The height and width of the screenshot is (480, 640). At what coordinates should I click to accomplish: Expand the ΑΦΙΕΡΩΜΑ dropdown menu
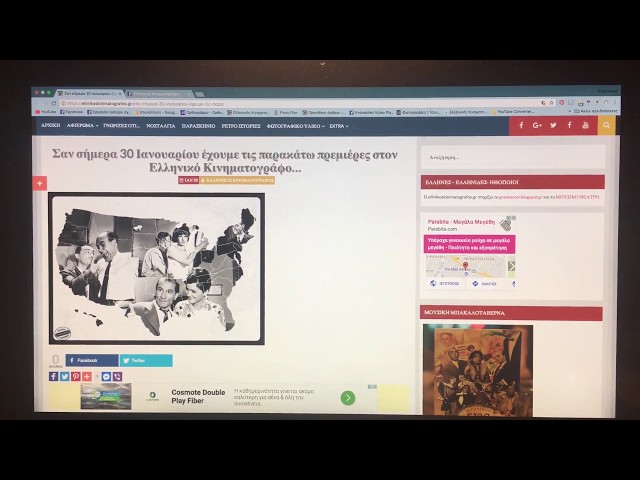coord(82,126)
